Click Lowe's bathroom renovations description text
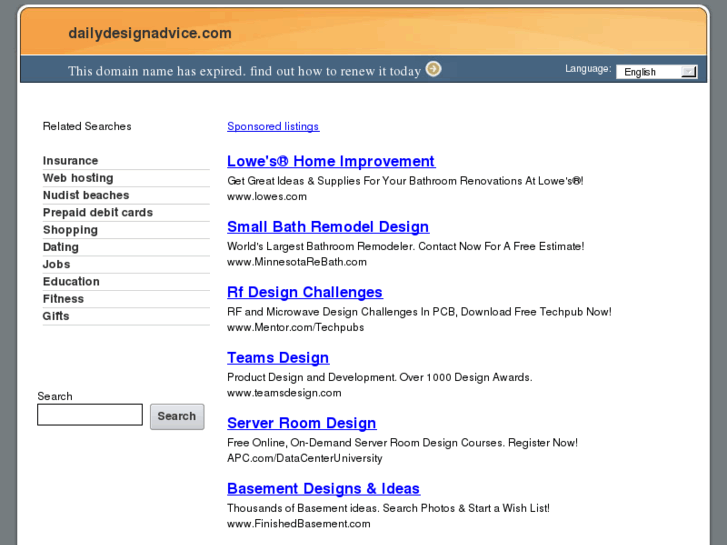The height and width of the screenshot is (545, 727). (x=405, y=181)
